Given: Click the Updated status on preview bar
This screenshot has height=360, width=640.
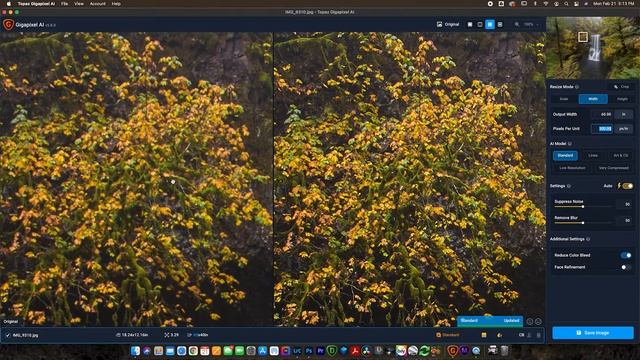Looking at the screenshot, I should pos(511,321).
